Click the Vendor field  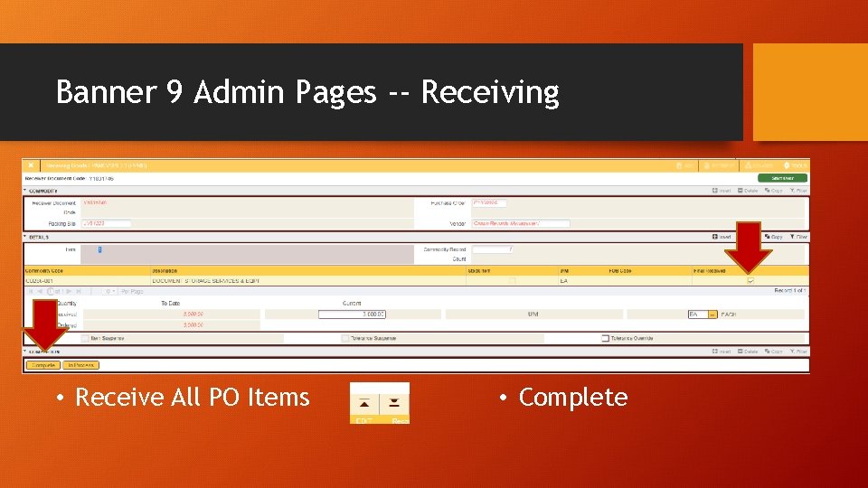coord(521,223)
